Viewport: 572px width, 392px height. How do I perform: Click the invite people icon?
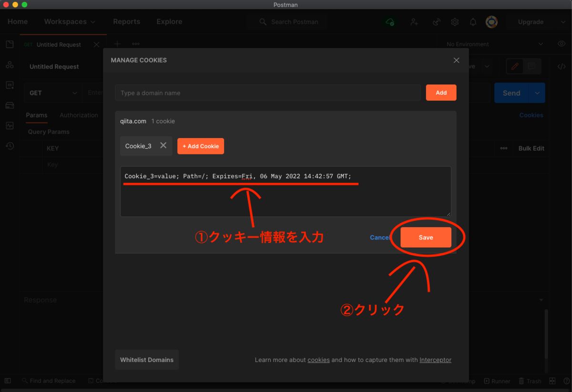[x=414, y=22]
